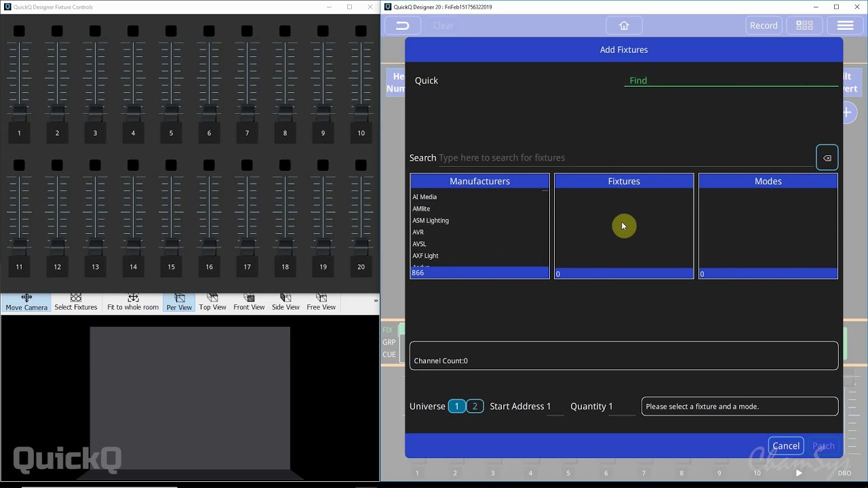Toggle flash button above fader 11

pos(19,165)
